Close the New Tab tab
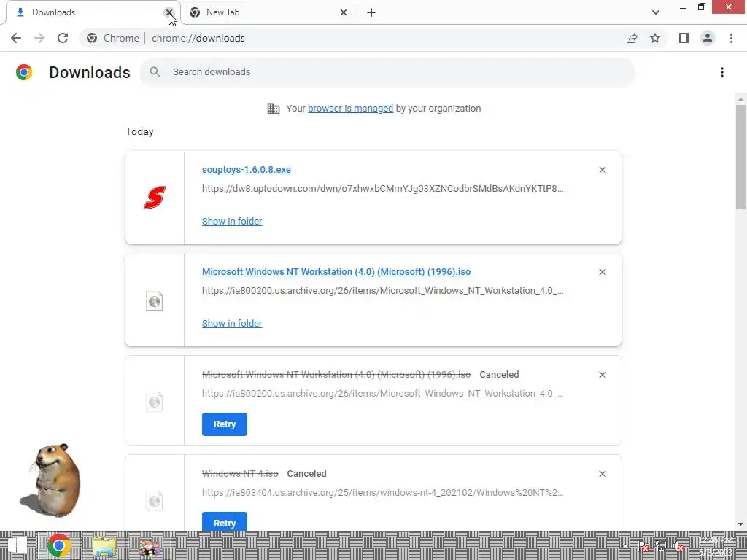The image size is (747, 560). [x=344, y=12]
